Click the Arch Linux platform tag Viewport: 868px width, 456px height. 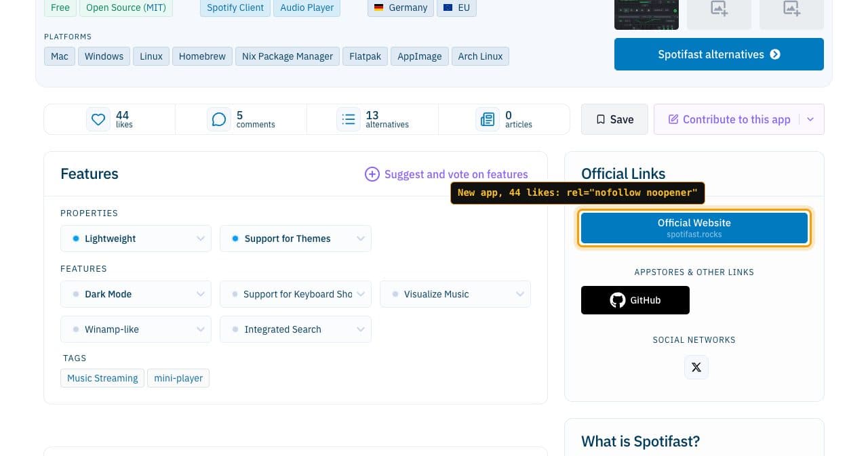(x=480, y=56)
